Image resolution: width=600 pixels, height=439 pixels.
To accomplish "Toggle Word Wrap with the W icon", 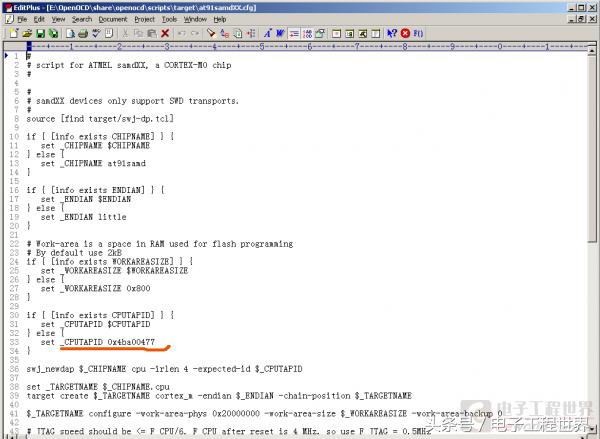I will pos(280,33).
